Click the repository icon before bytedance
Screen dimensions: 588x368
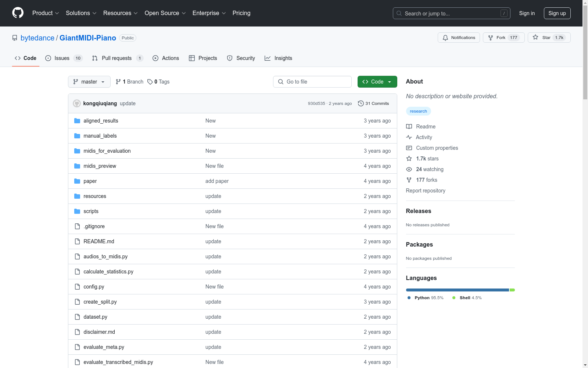click(15, 38)
